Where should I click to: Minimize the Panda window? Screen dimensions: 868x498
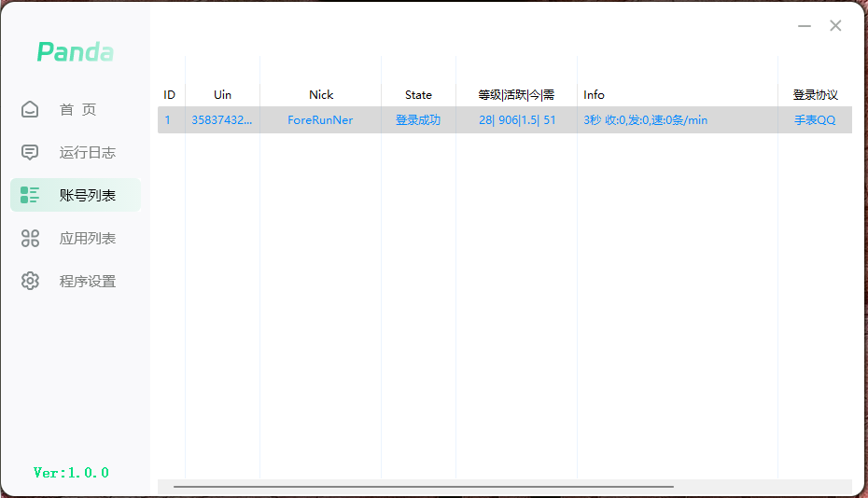tap(805, 26)
